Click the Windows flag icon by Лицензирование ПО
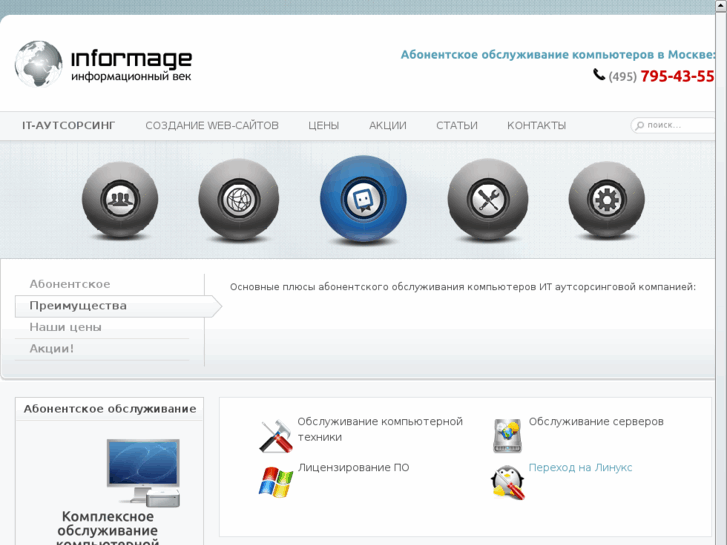The image size is (727, 545). (x=276, y=482)
